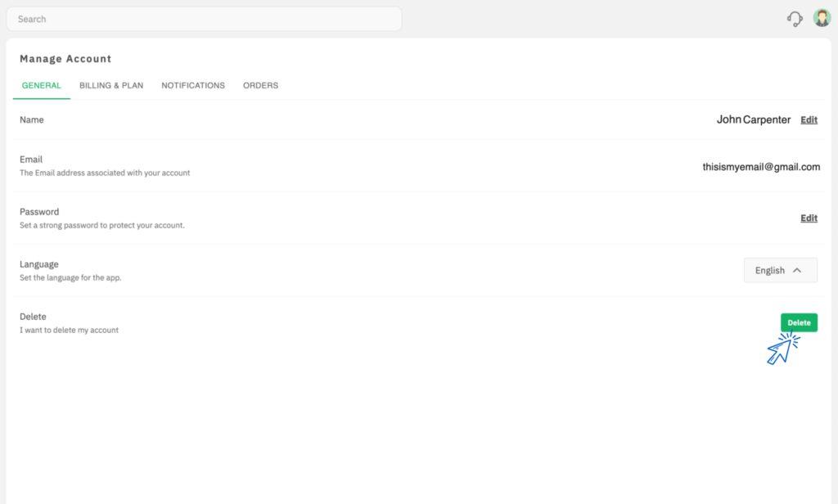Open the BILLING & PLAN tab

111,85
